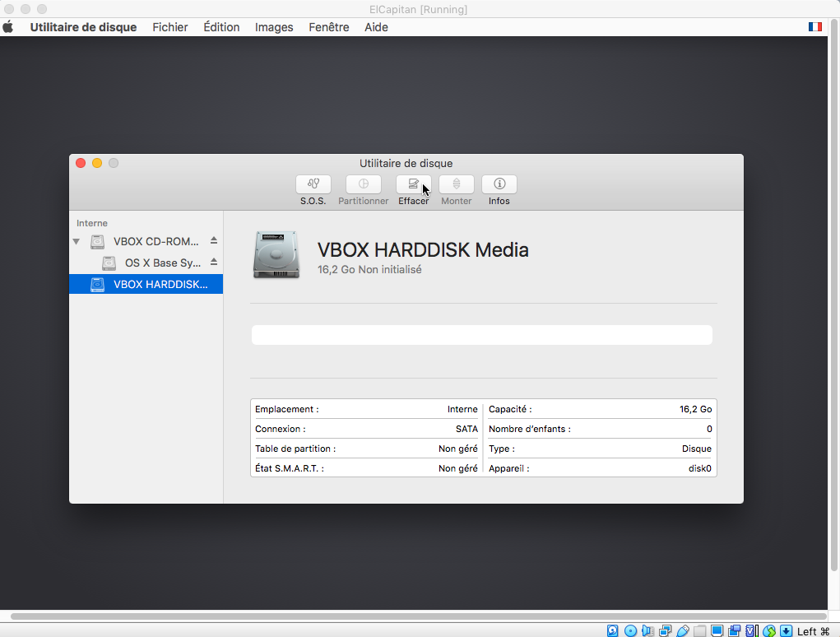Click the Nombre d'enfants row
The width and height of the screenshot is (840, 637).
(x=600, y=429)
